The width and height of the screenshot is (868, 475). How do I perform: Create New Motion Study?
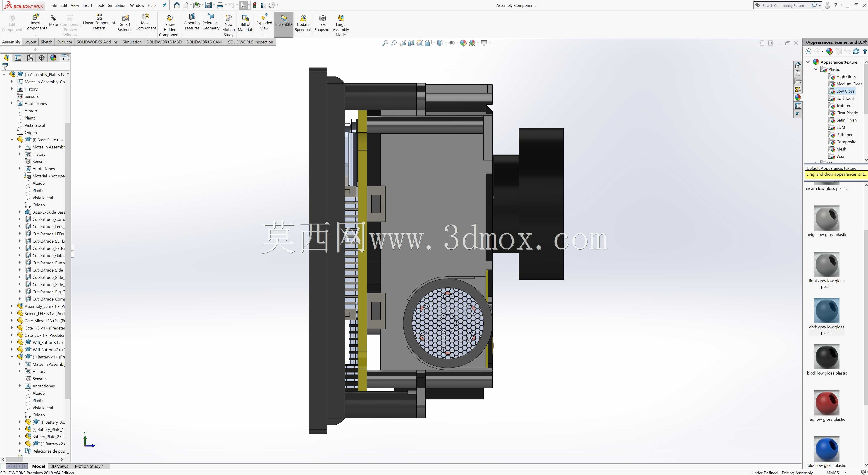[x=229, y=25]
